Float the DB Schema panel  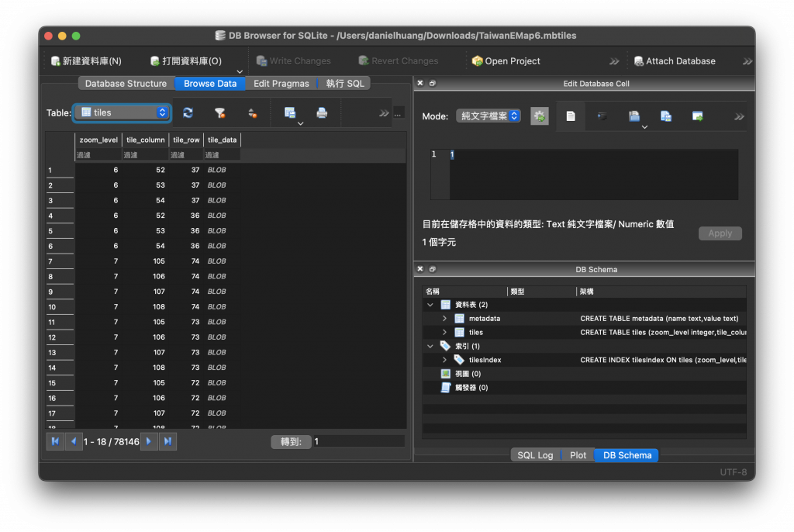[433, 269]
